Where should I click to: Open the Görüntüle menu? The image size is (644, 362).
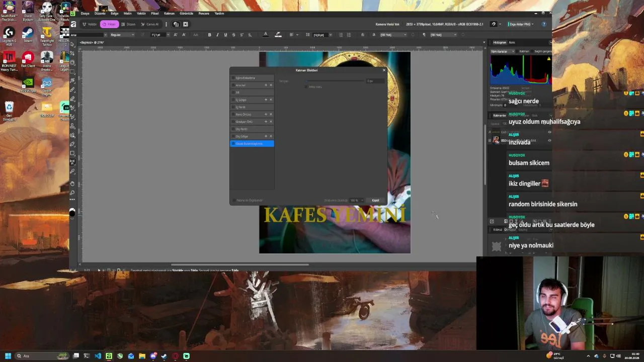click(x=186, y=14)
